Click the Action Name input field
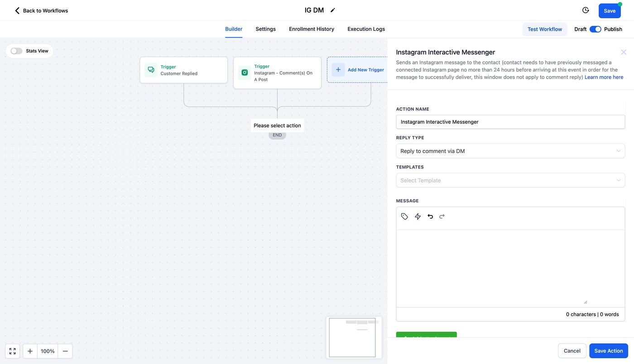634x364 pixels. click(x=510, y=122)
